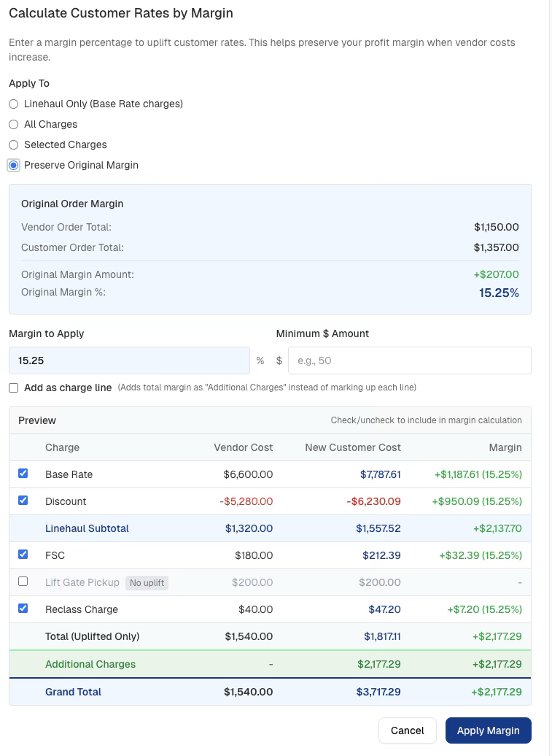Click the Grand Total row label
The image size is (552, 756).
[x=73, y=692]
